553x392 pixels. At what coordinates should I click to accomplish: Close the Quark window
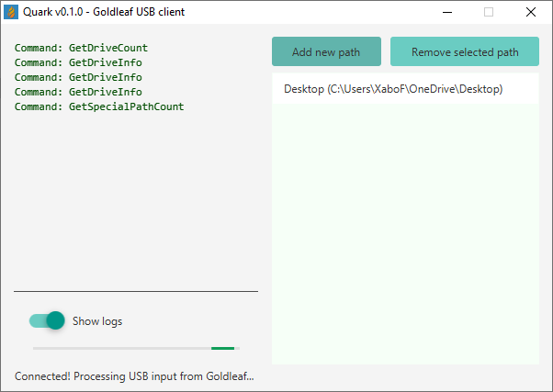(530, 12)
